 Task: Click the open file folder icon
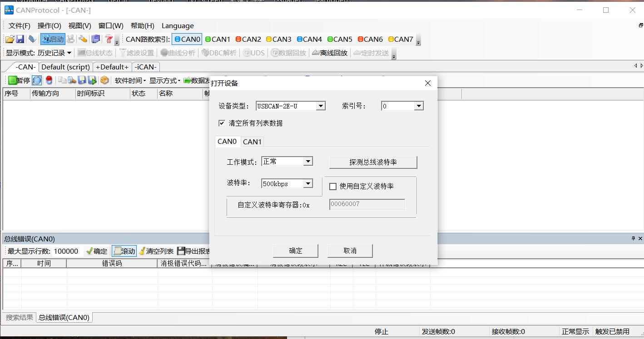pos(9,39)
